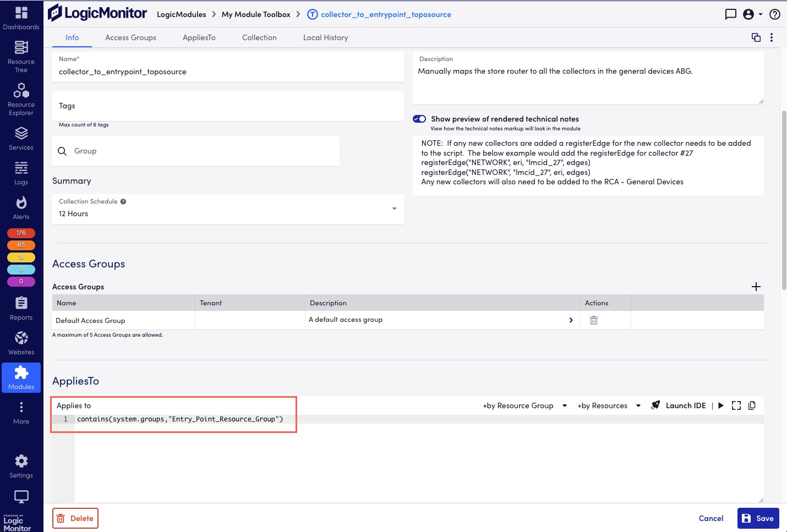Open Modules section
Viewport: 787px width, 532px height.
coord(21,377)
